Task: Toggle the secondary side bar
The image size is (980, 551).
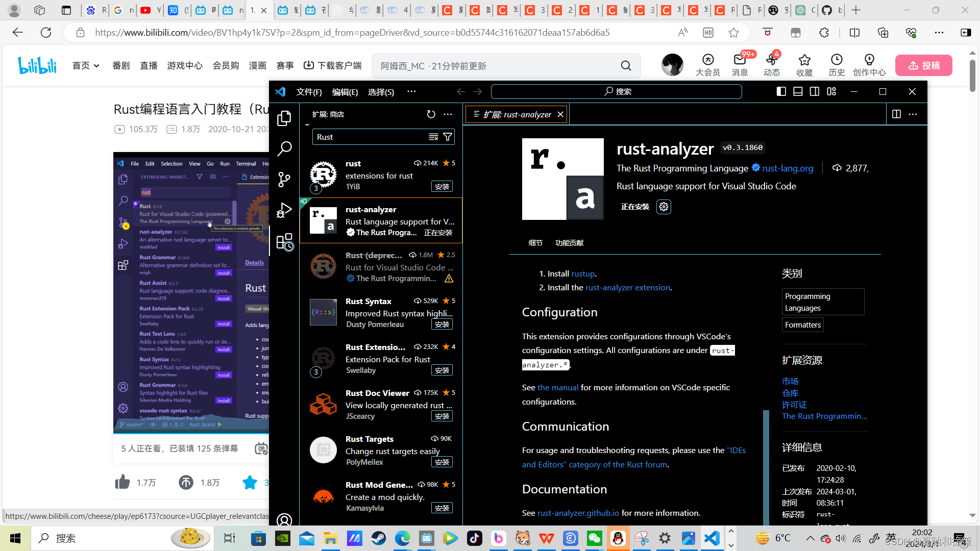Action: [x=815, y=91]
